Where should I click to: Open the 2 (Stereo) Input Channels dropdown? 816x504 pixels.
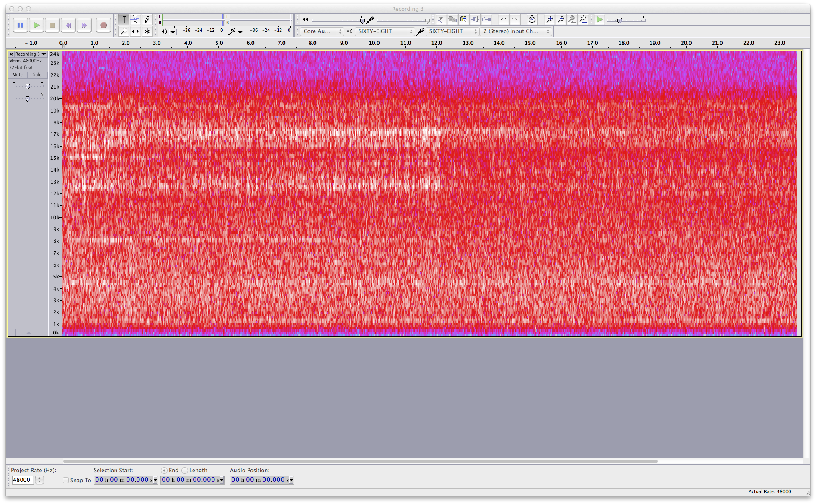pos(516,31)
